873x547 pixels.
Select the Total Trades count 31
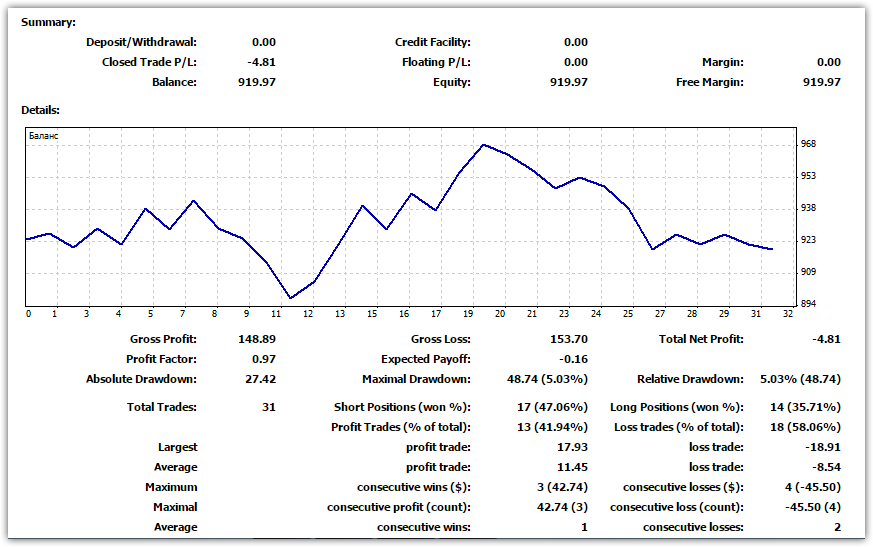[268, 407]
